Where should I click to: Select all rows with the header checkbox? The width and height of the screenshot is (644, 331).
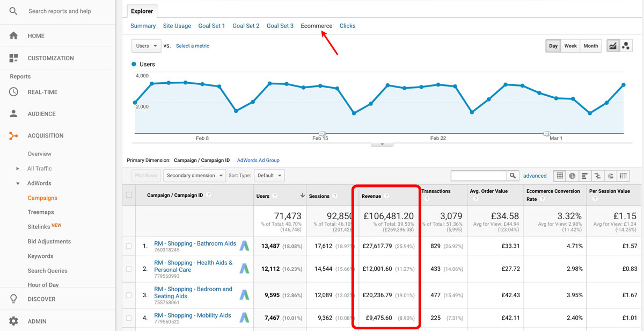[x=128, y=196]
